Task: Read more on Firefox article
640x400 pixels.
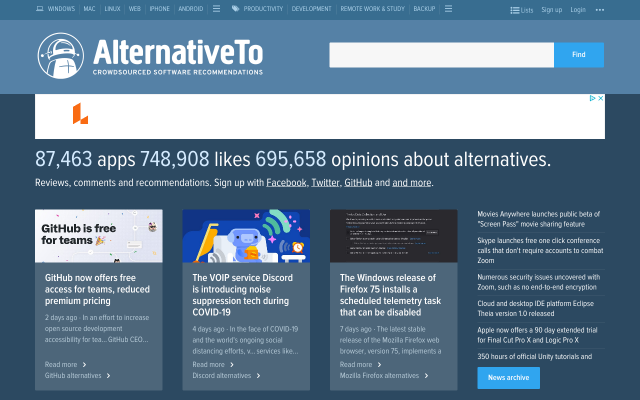Action: 360,364
